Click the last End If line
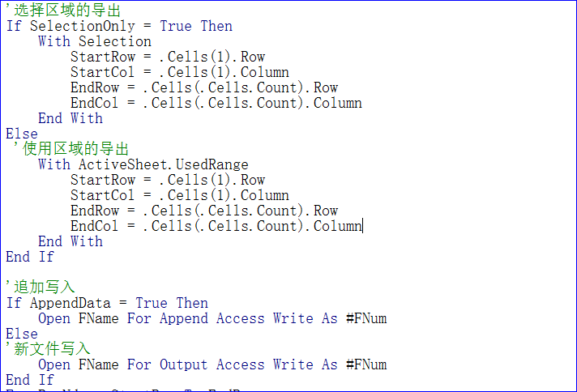The height and width of the screenshot is (392, 577). click(x=30, y=380)
